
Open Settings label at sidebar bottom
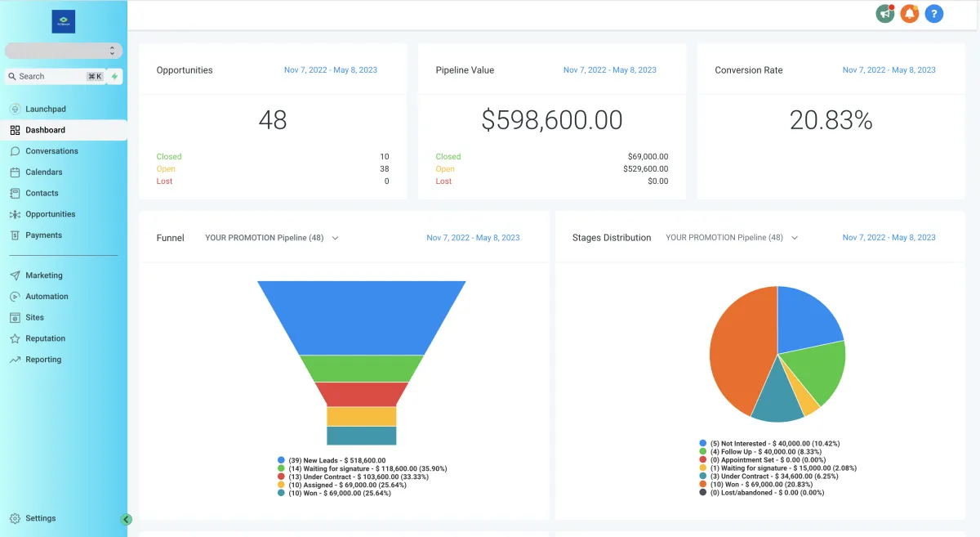pyautogui.click(x=41, y=518)
